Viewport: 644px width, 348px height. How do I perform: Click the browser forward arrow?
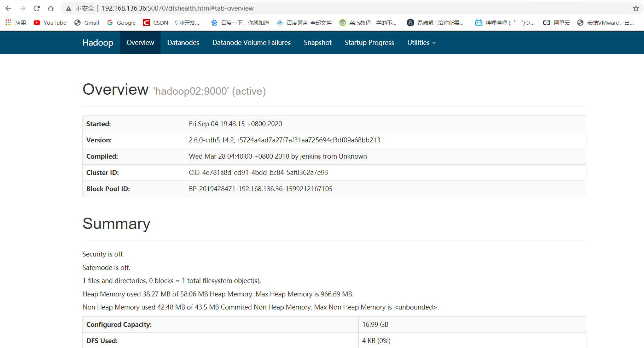pos(23,8)
